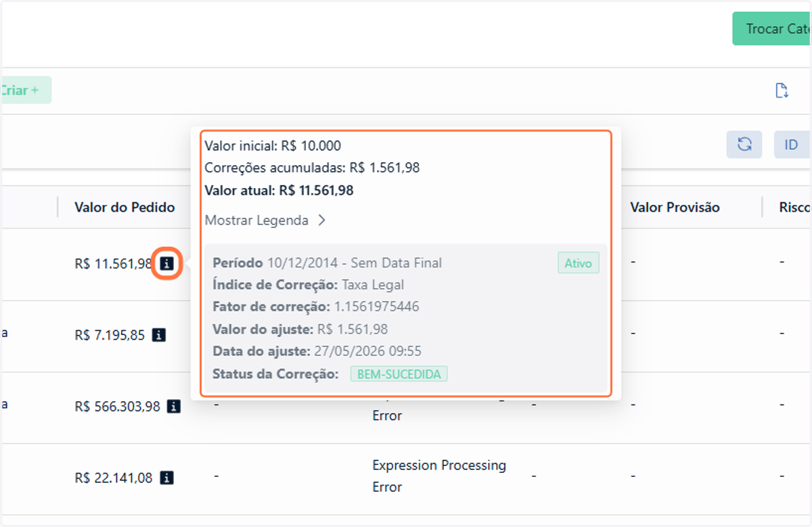Click info icon beside R$ 7.195,85
Viewport: 812px width, 527px height.
pyautogui.click(x=159, y=335)
